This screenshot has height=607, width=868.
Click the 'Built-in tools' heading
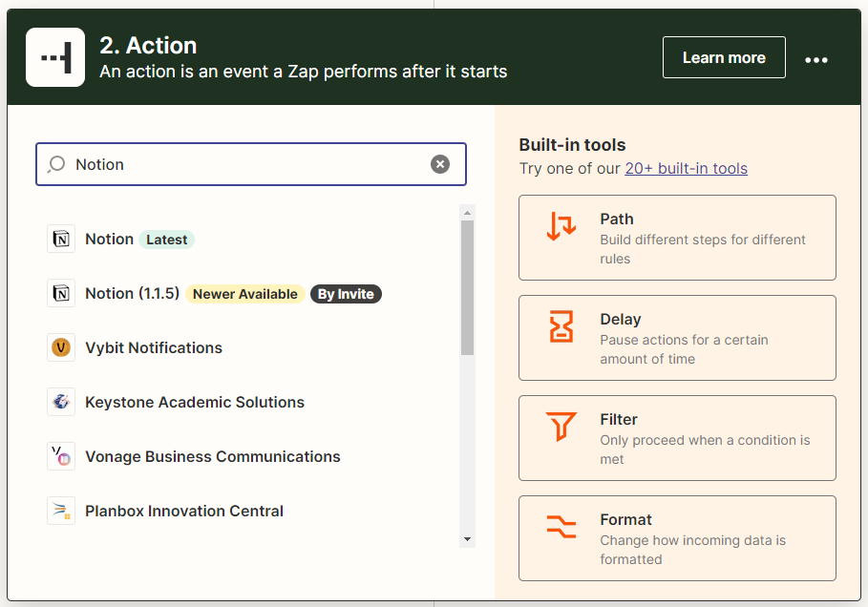(572, 144)
